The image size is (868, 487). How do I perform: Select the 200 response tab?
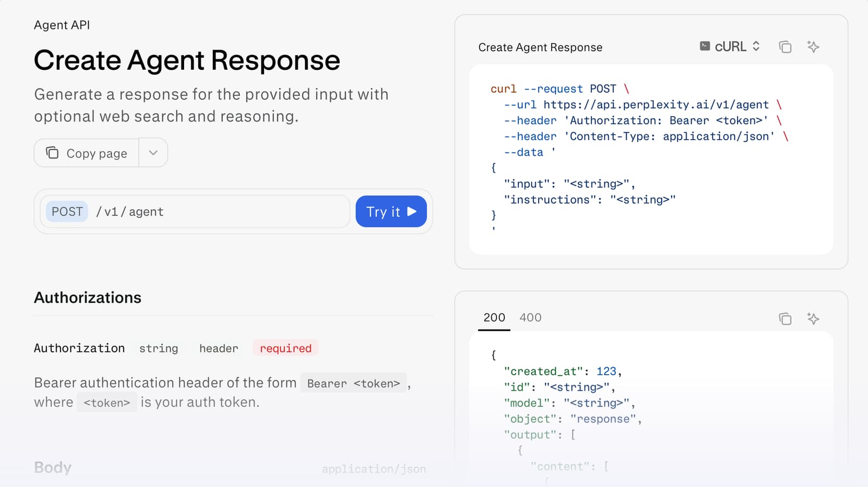click(x=494, y=318)
